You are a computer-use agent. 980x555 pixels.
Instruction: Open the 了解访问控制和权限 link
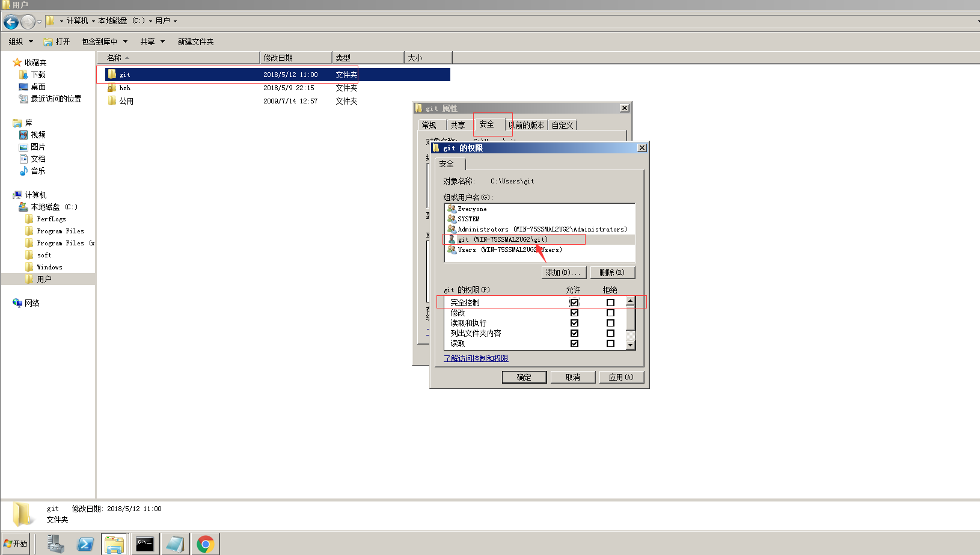coord(476,358)
